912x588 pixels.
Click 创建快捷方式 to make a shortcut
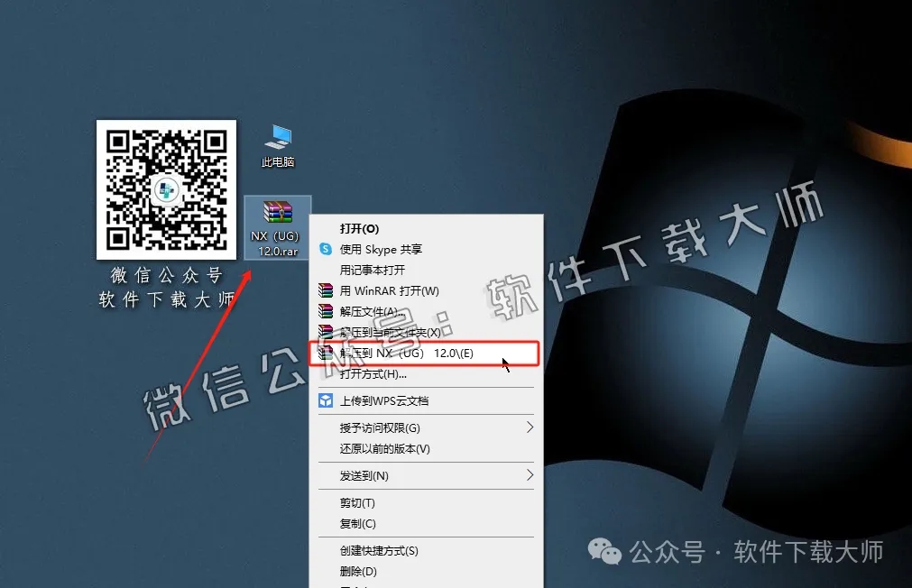377,549
